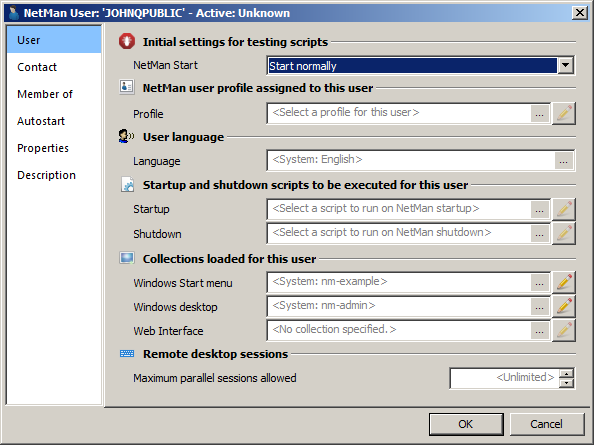
Task: Click the Remote desktop sessions keyboard icon
Action: point(127,353)
